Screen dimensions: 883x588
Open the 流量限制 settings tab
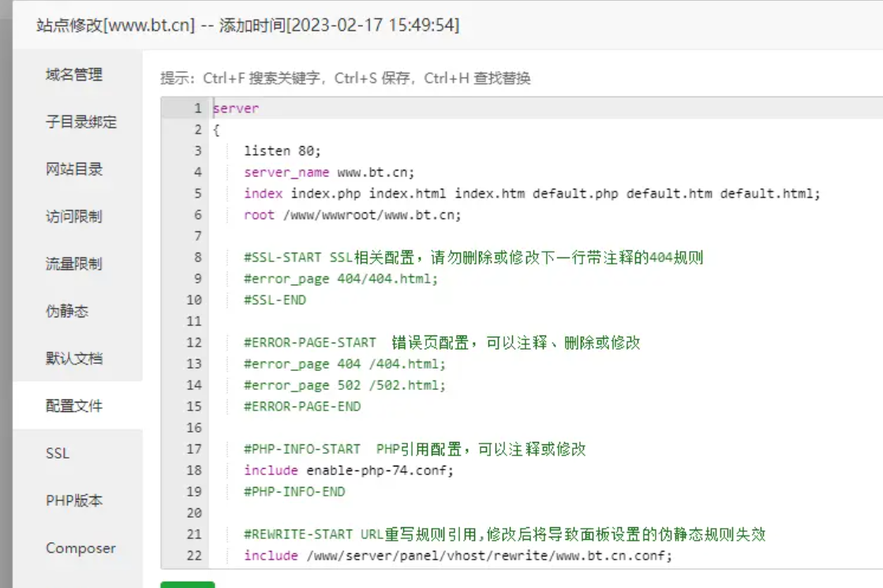click(x=74, y=264)
